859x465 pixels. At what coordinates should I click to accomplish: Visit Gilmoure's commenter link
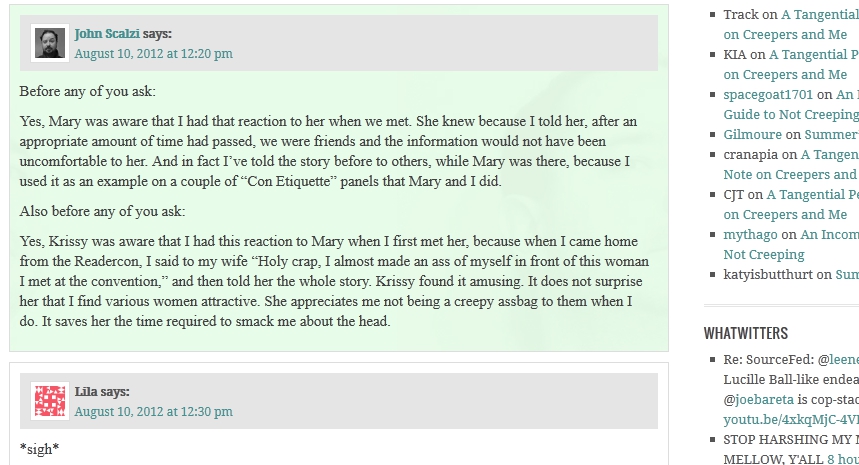coord(752,135)
